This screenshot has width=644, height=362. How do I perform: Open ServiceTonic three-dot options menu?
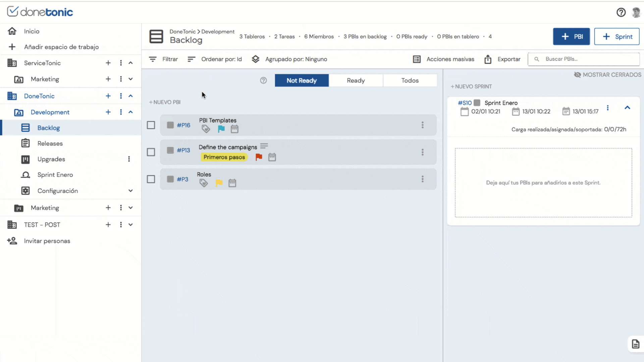point(121,63)
